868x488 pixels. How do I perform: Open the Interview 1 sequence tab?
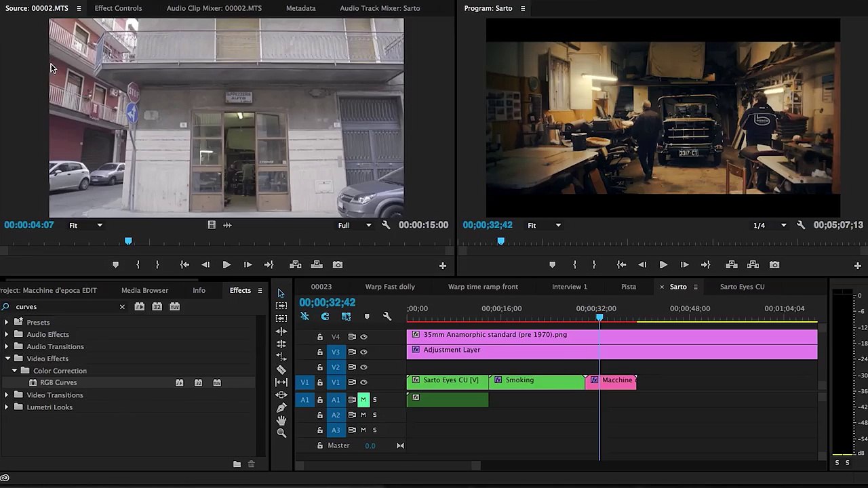569,287
